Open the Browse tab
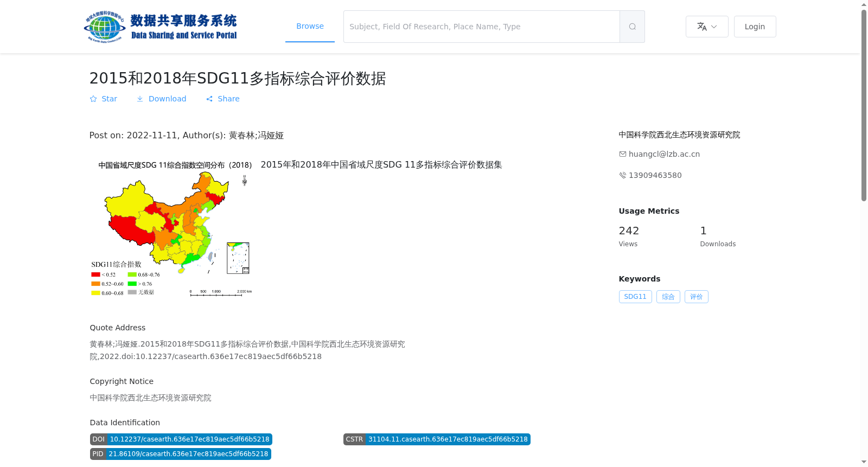Viewport: 868px width, 467px height. [x=310, y=27]
